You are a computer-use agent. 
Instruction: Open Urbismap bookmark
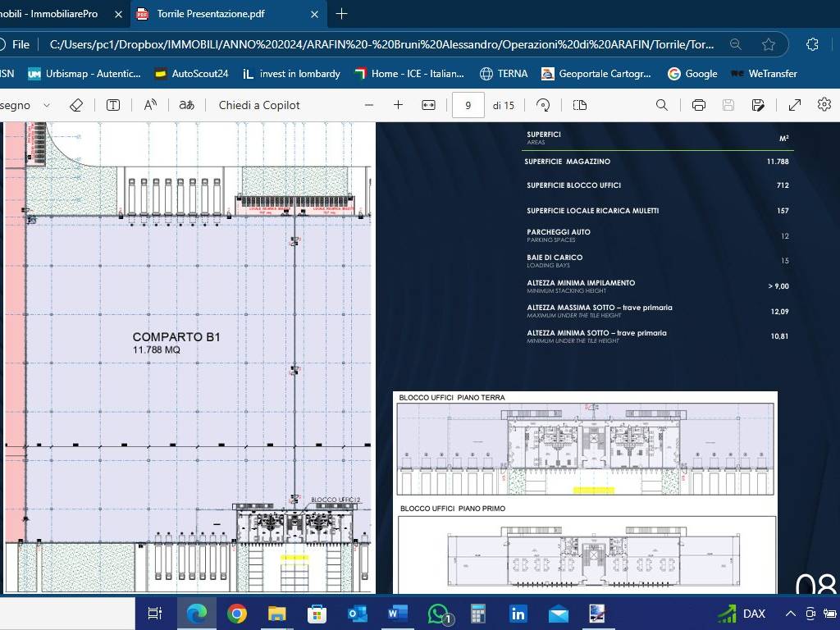pos(84,74)
